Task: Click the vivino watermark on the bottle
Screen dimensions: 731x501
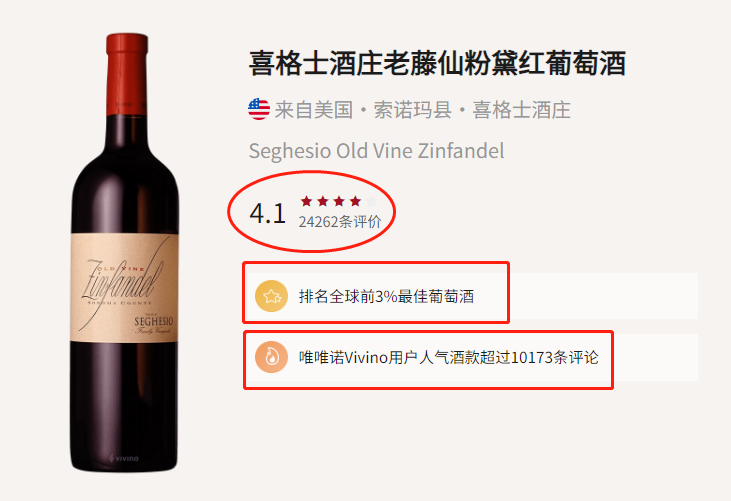Action: click(124, 458)
